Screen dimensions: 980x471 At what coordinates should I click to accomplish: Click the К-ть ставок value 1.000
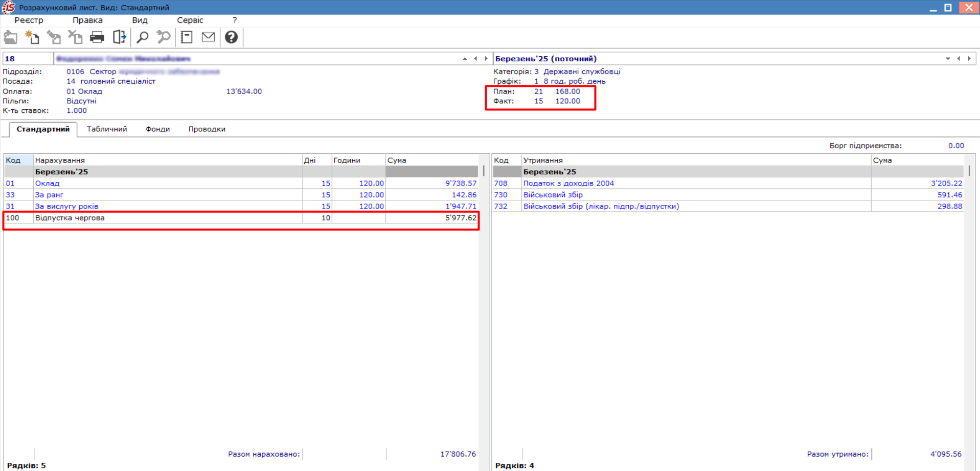77,111
